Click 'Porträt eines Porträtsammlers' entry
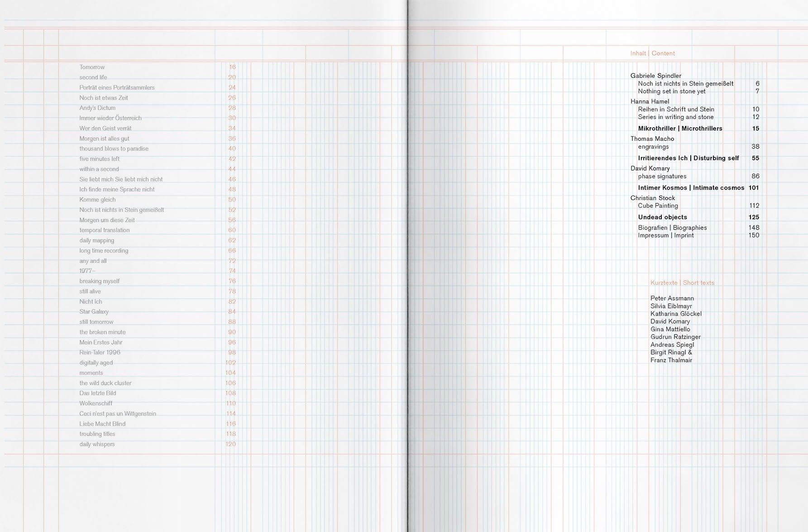The width and height of the screenshot is (808, 532). [x=117, y=87]
